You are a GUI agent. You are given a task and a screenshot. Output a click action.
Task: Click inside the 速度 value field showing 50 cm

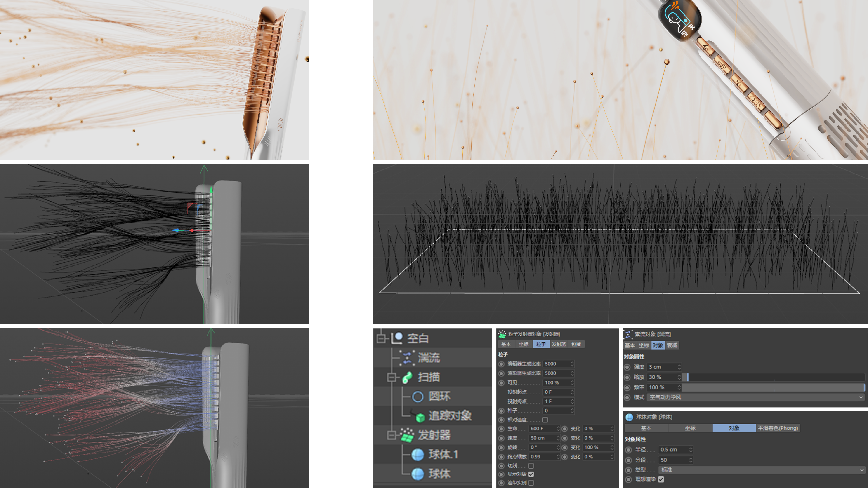tap(542, 438)
